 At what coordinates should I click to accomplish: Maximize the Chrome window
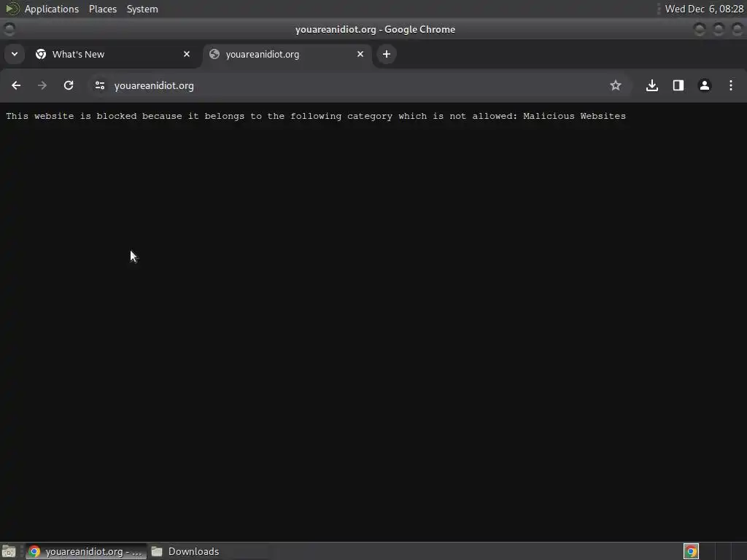[719, 29]
